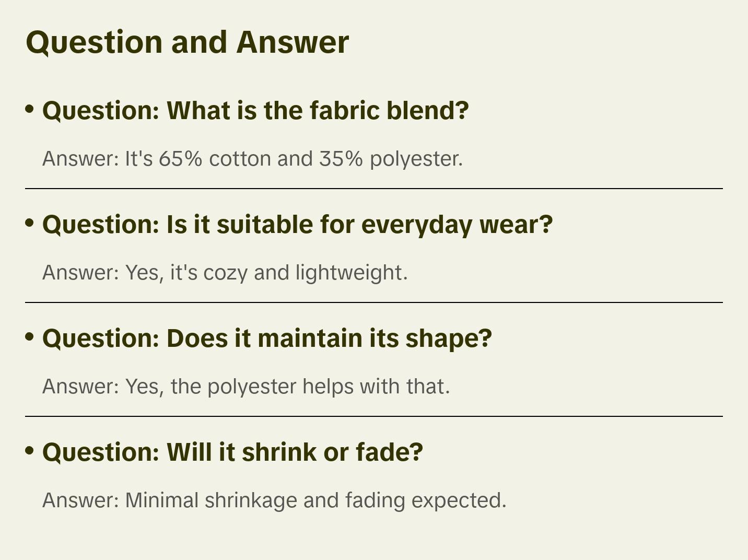
Task: Select the minimal shrinkage and fading answer
Action: tap(274, 500)
